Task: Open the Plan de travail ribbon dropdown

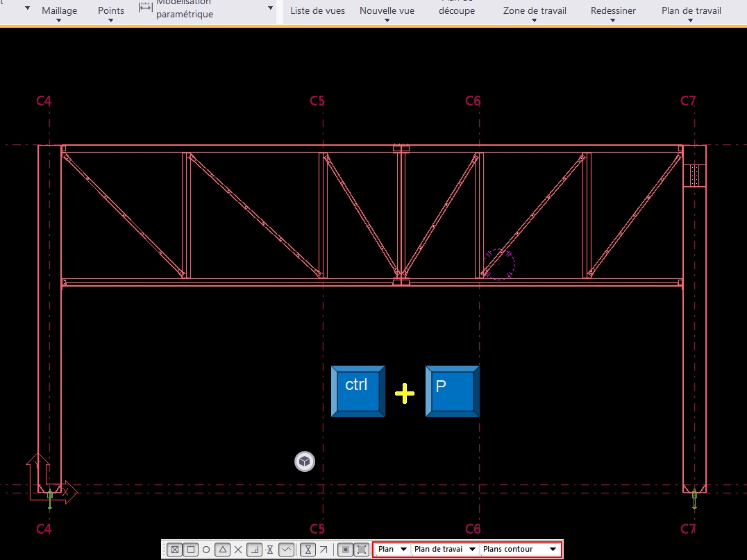Action: (x=691, y=13)
